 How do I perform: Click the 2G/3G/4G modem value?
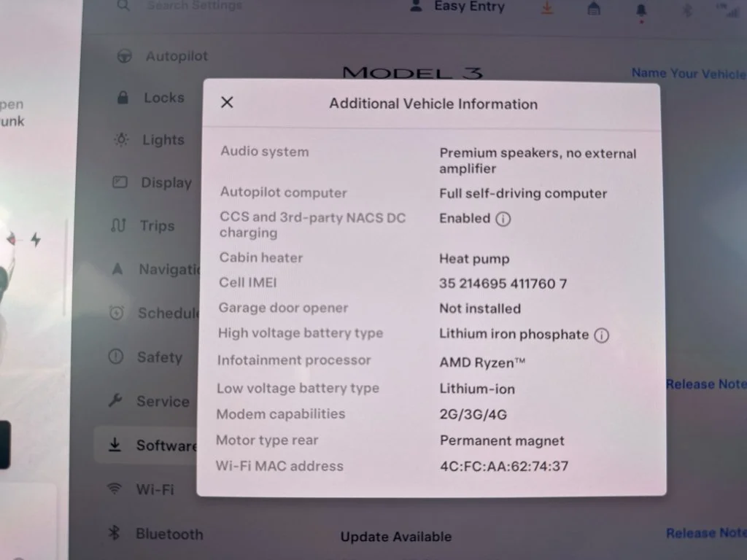pyautogui.click(x=473, y=415)
